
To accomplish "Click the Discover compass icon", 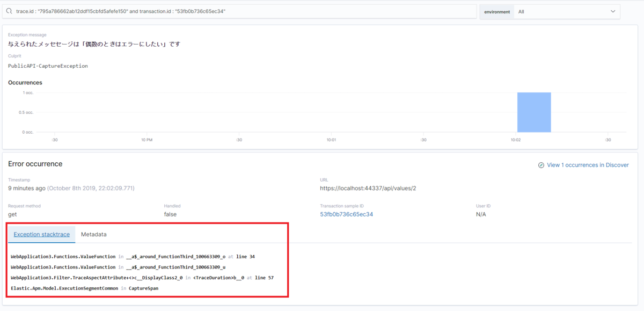I will point(541,165).
